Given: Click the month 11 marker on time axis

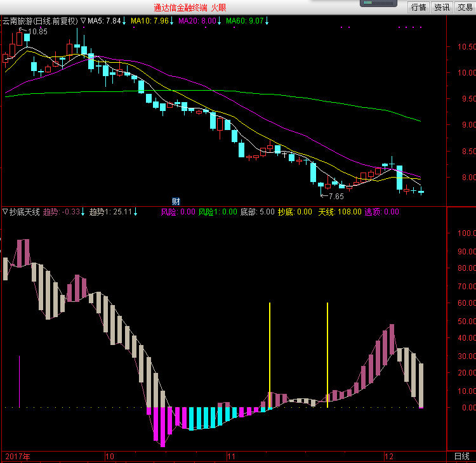Looking at the screenshot, I should pyautogui.click(x=231, y=456).
